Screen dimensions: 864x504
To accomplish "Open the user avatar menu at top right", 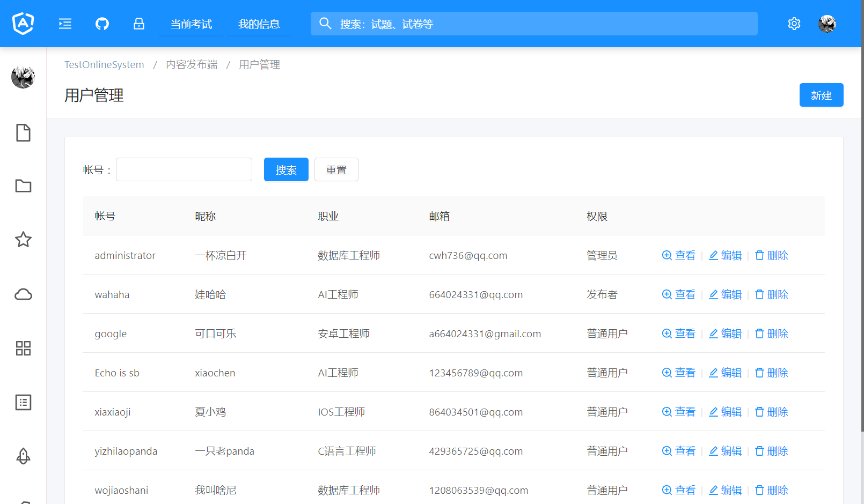I will (827, 24).
